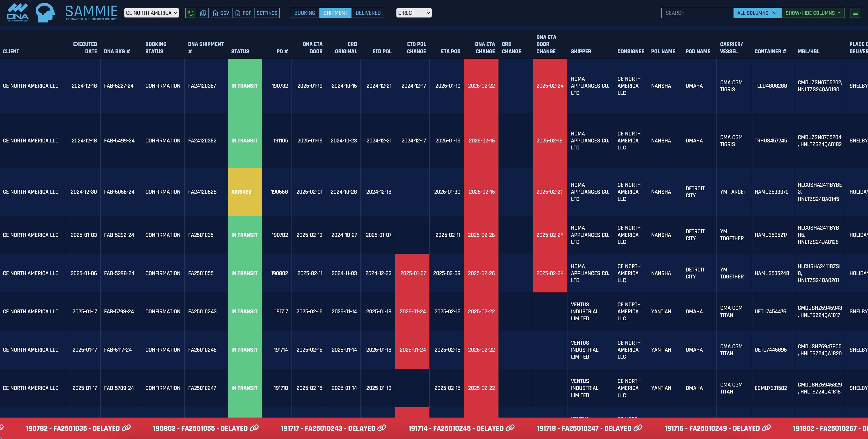Screen dimensions: 868x439
Task: Select shipment number FA24120628
Action: (x=202, y=192)
